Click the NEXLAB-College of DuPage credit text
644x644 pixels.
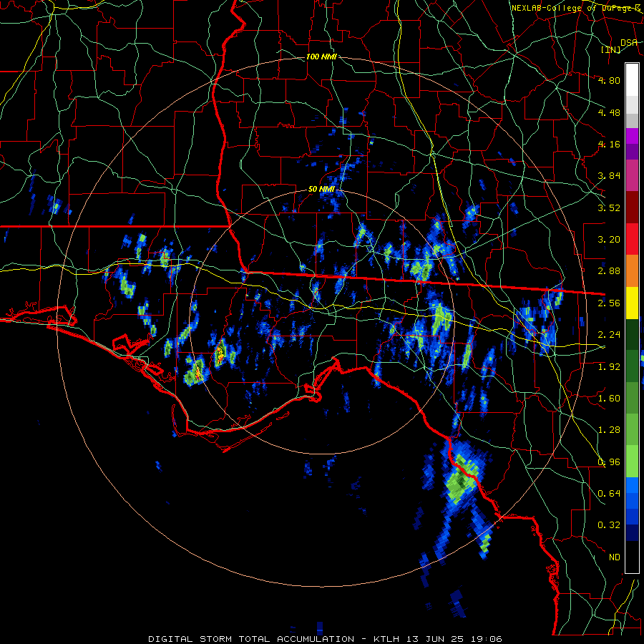[x=576, y=8]
